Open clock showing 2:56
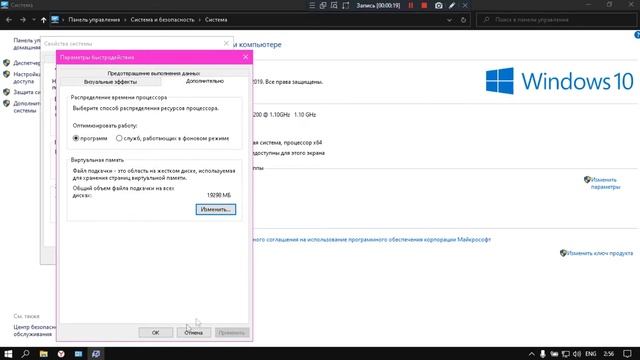 pyautogui.click(x=609, y=354)
